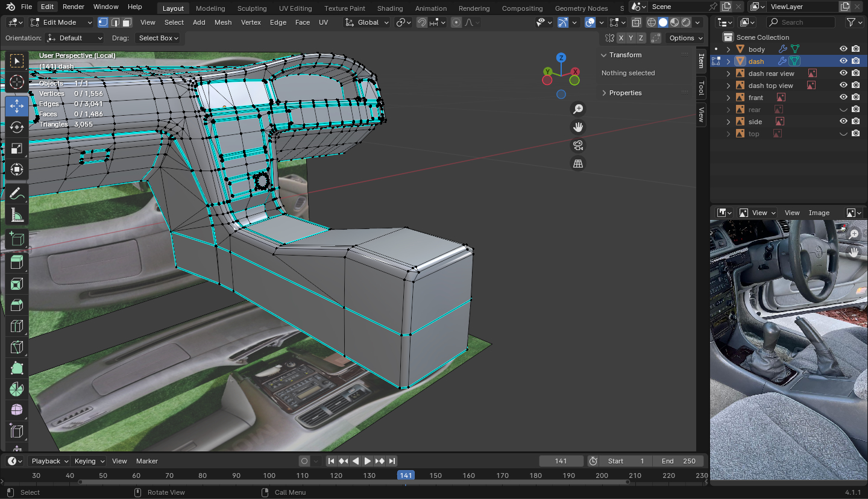Viewport: 868px width, 499px height.
Task: Click the zoom view magnifier gizmo
Action: [x=578, y=109]
